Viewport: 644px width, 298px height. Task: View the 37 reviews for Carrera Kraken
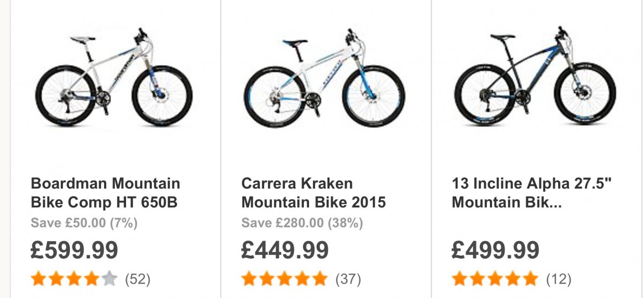[x=348, y=279]
